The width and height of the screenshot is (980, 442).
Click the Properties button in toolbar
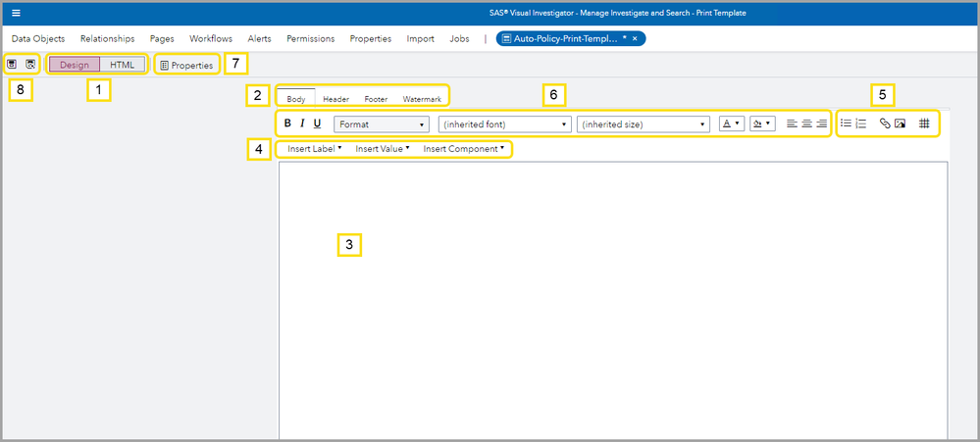[186, 65]
